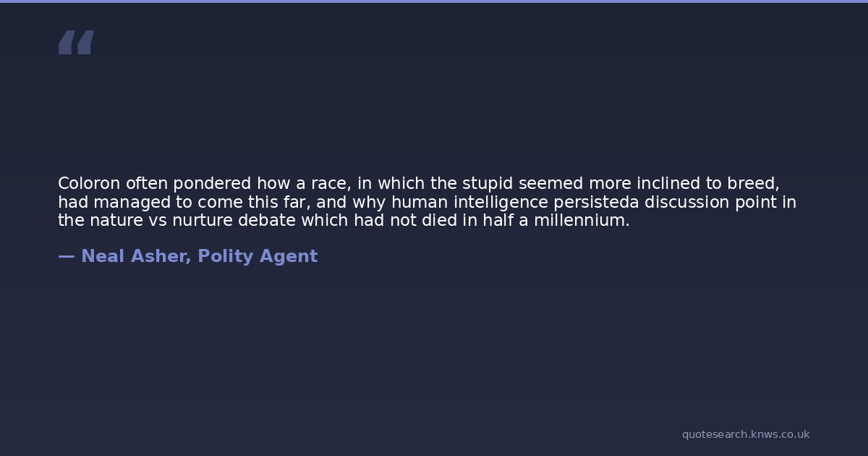Click the em dash before Neal Asher
868x456 pixels.
tap(66, 256)
